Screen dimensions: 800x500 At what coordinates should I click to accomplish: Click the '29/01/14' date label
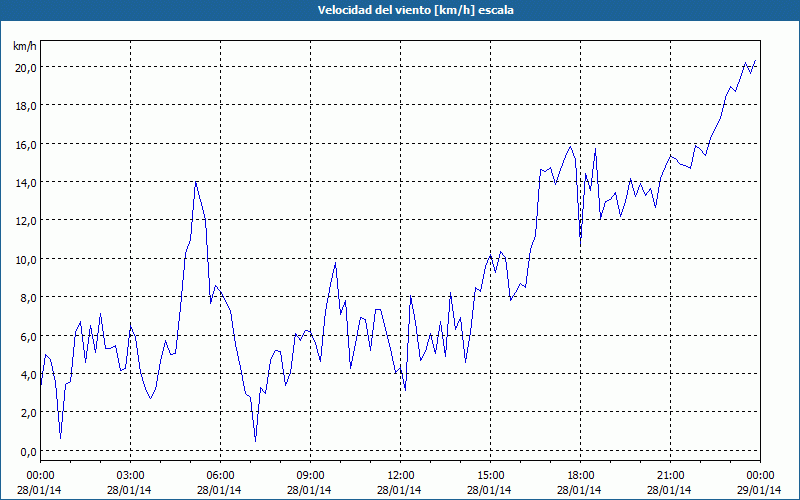tap(759, 490)
